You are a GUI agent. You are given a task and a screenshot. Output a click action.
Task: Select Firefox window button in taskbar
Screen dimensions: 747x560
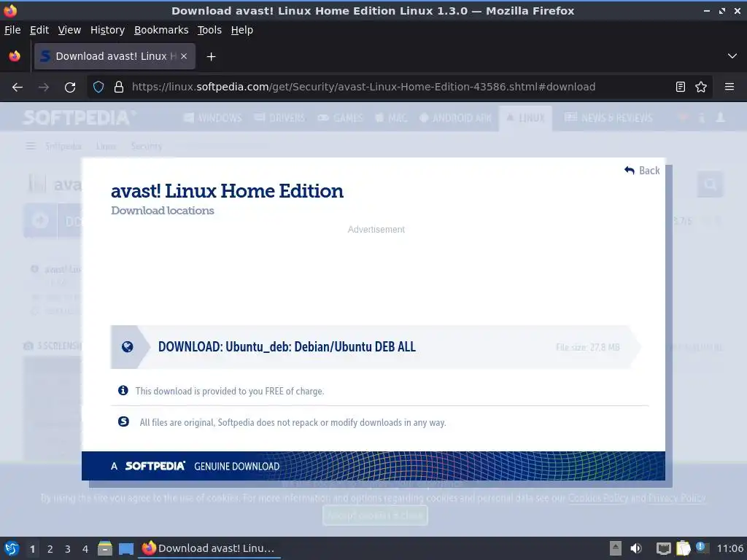209,548
